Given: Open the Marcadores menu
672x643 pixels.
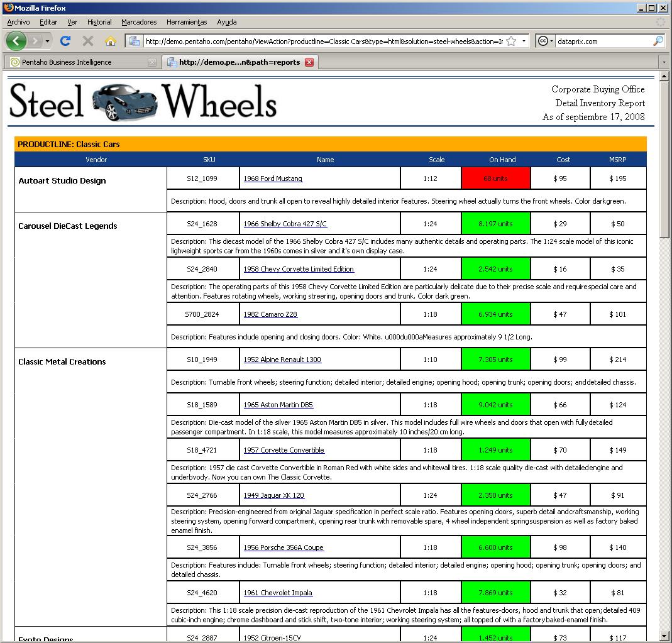Looking at the screenshot, I should [x=139, y=22].
